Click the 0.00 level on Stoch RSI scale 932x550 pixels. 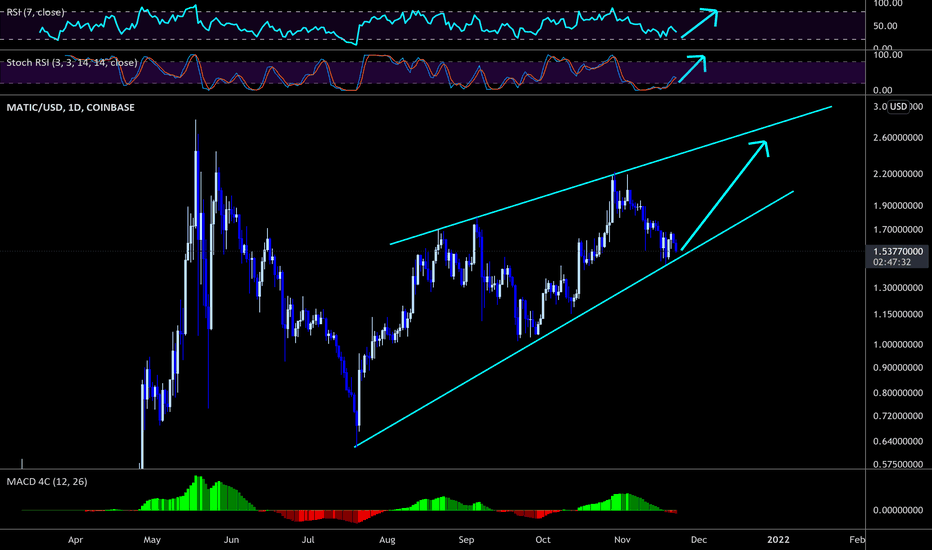tap(883, 90)
